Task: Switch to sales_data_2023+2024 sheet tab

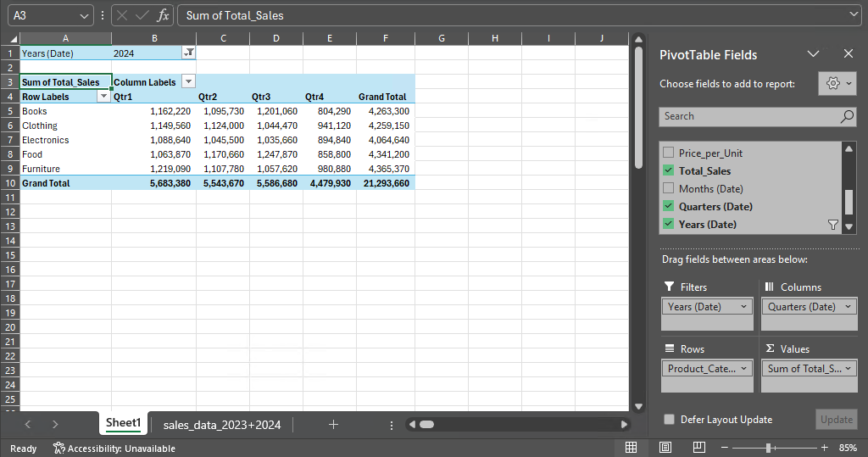Action: click(221, 424)
